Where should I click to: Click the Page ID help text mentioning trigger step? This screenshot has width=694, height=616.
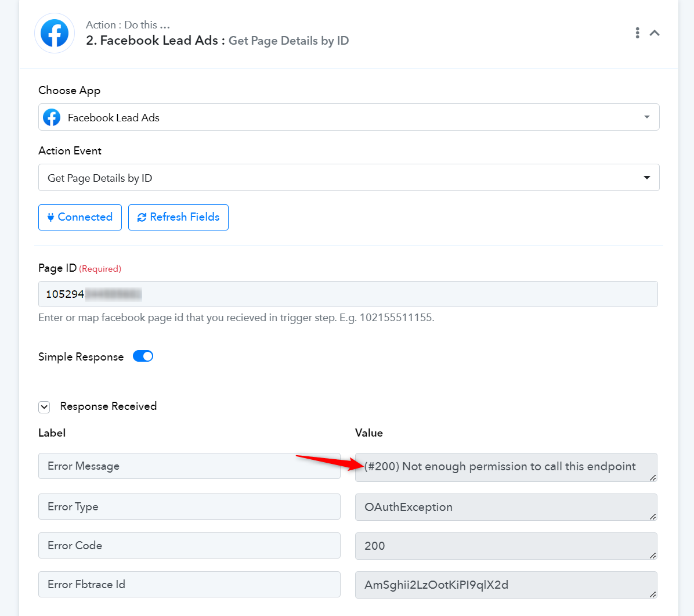tap(236, 318)
